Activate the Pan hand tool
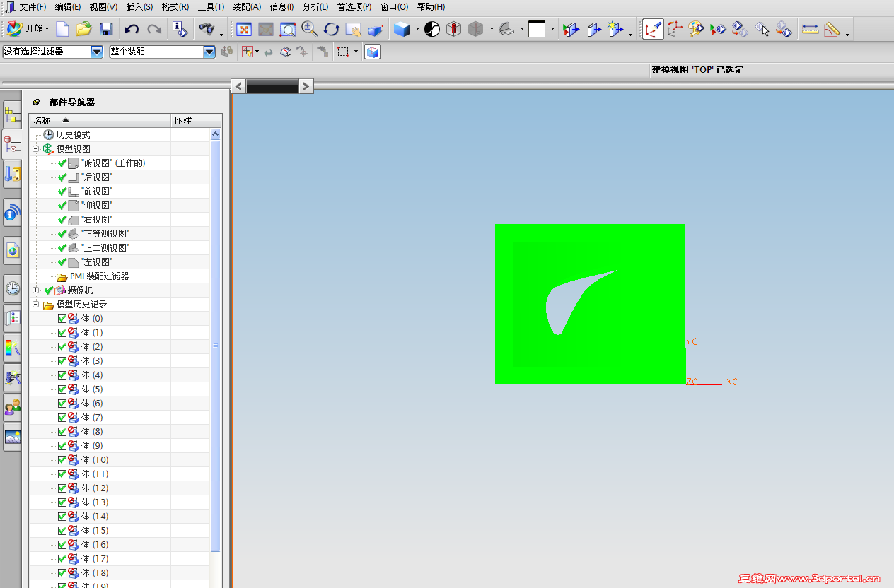 [x=353, y=29]
